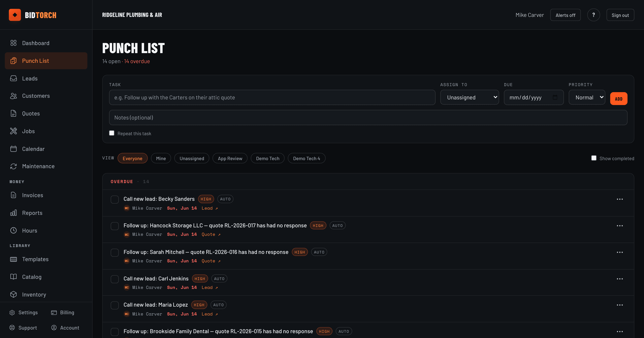Toggle Show completed checkbox
This screenshot has width=644, height=338.
click(x=594, y=158)
